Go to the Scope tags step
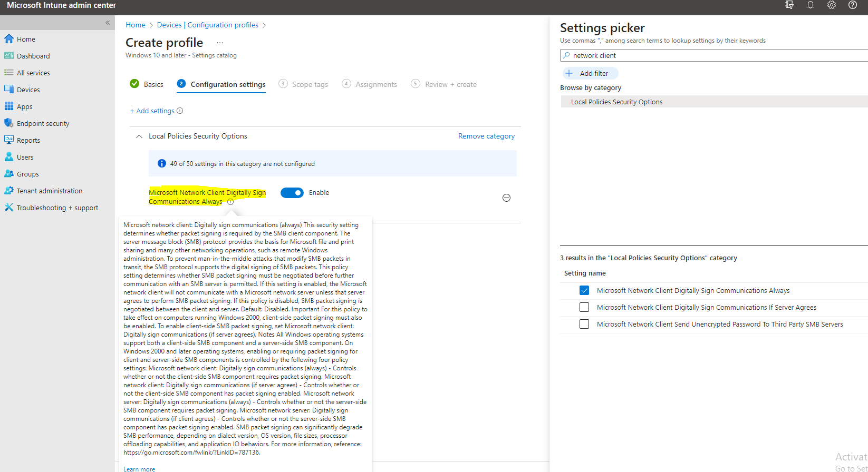This screenshot has width=868, height=472. click(303, 84)
